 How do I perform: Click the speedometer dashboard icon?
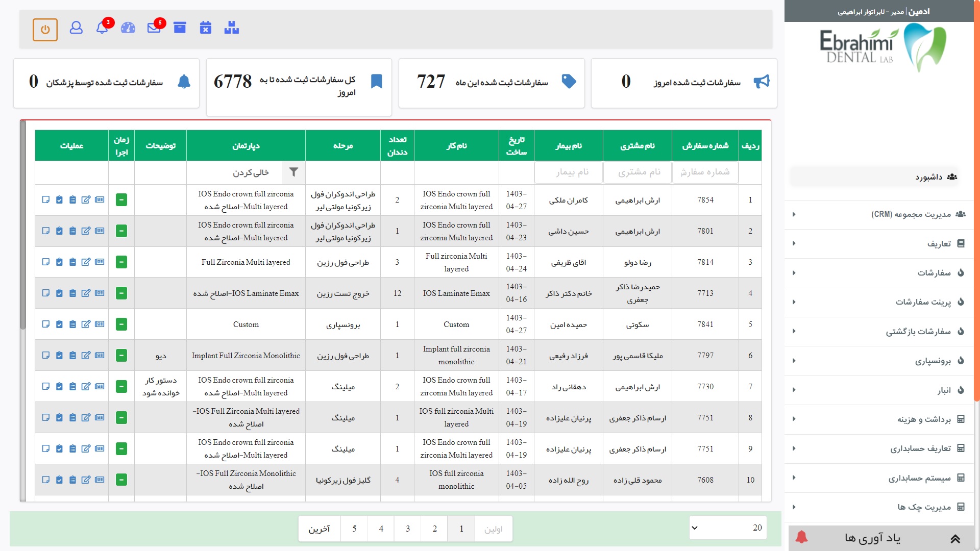point(128,28)
